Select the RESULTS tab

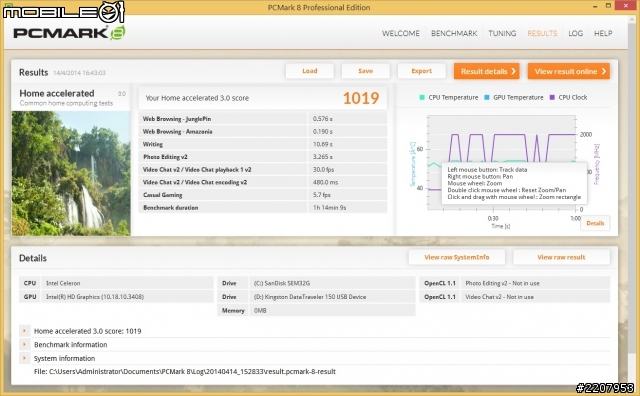click(542, 33)
